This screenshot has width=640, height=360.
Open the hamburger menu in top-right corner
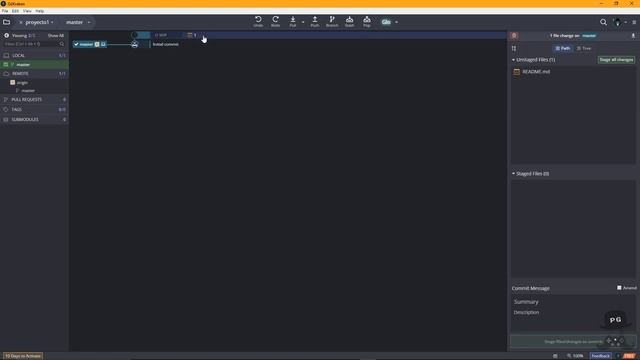[x=634, y=22]
